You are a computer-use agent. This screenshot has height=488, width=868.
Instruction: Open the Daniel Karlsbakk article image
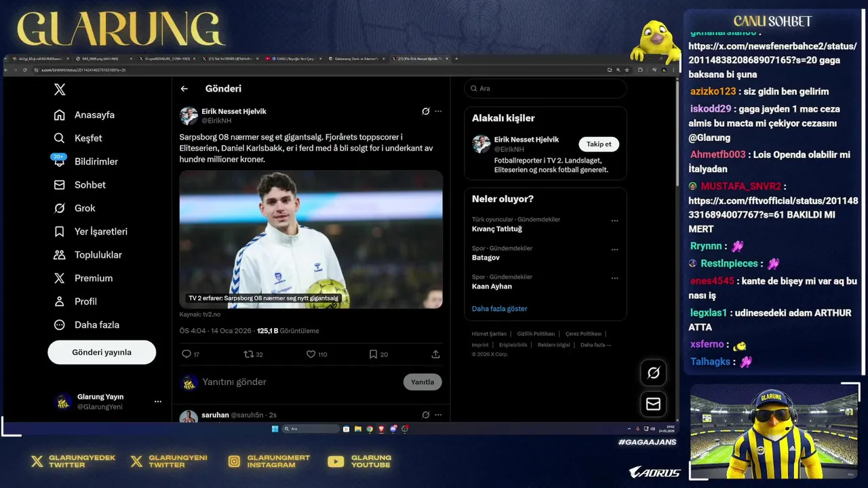coord(311,239)
